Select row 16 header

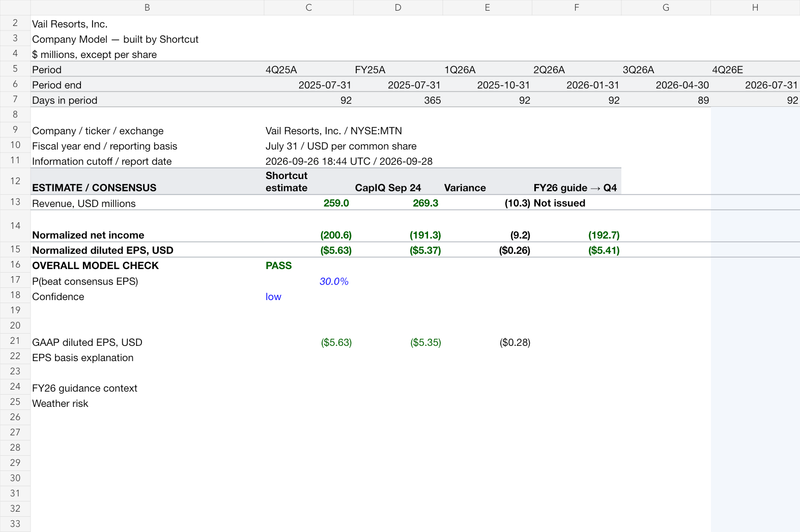click(15, 264)
